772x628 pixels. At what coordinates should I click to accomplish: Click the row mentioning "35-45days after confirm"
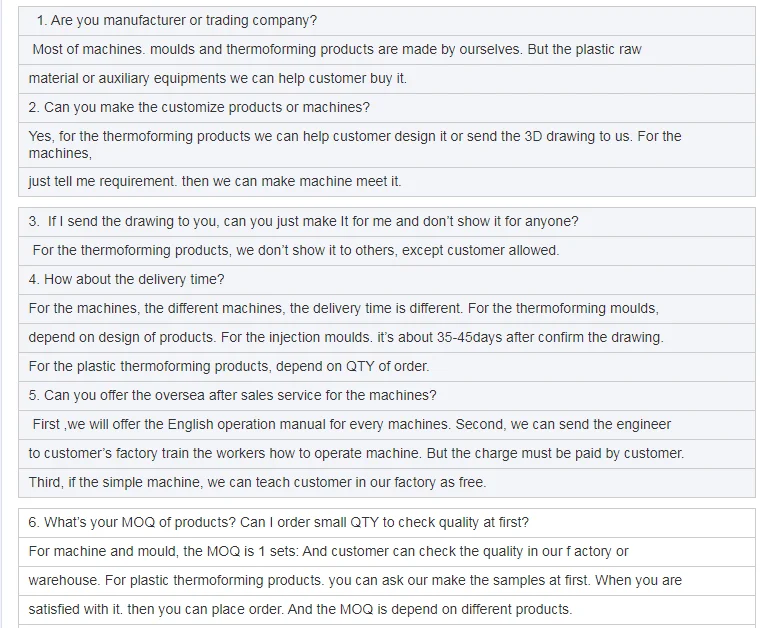point(346,337)
